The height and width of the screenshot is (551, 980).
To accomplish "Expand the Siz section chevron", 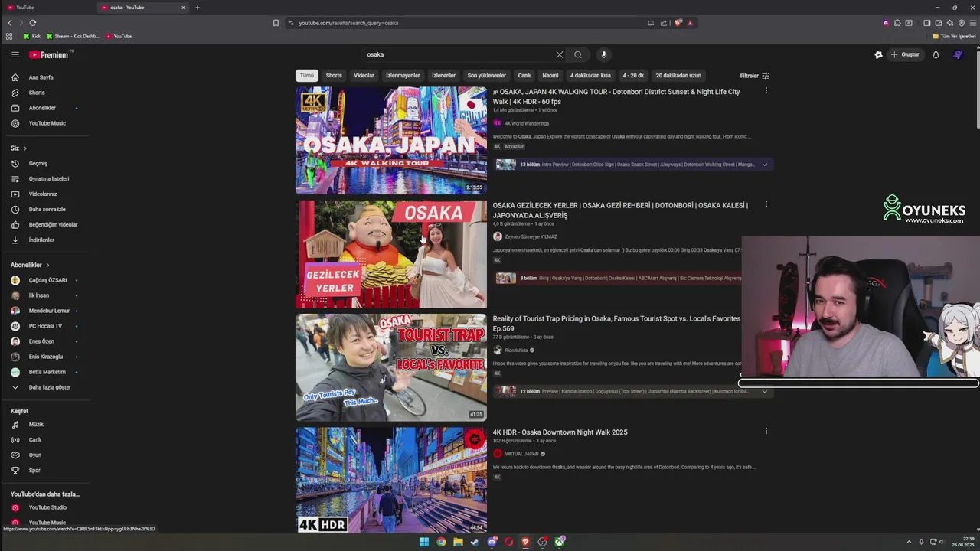I will 24,148.
